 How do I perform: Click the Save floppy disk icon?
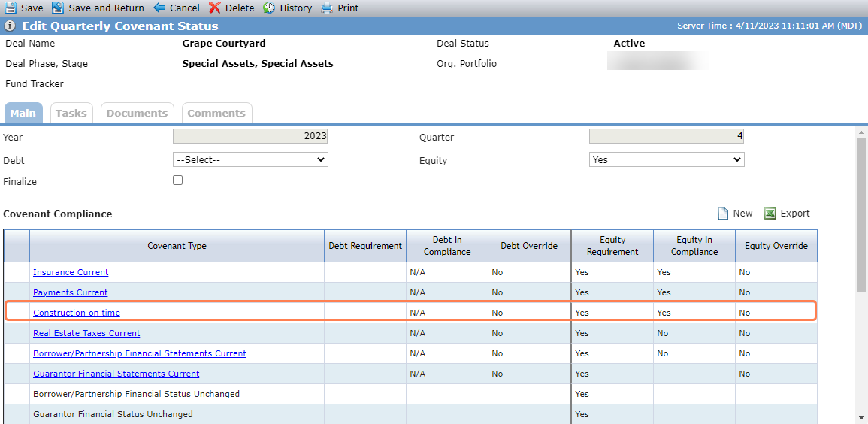tap(11, 8)
